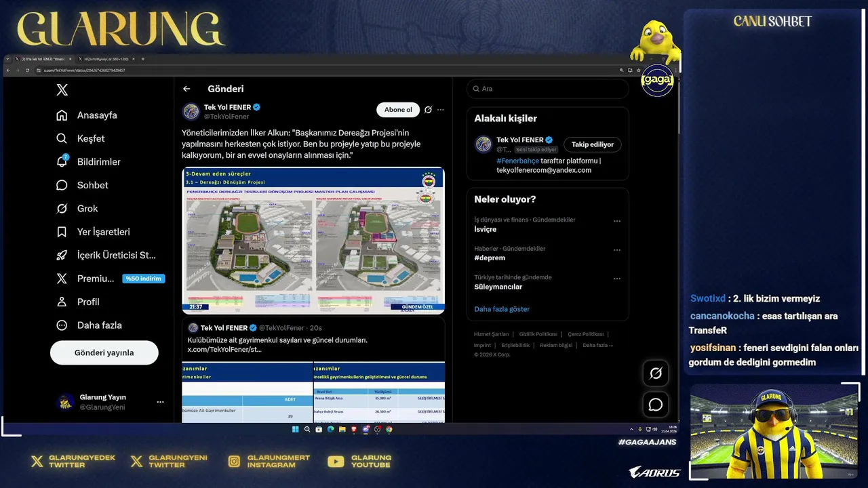The image size is (868, 488).
Task: Open floating Grok button
Action: 656,373
